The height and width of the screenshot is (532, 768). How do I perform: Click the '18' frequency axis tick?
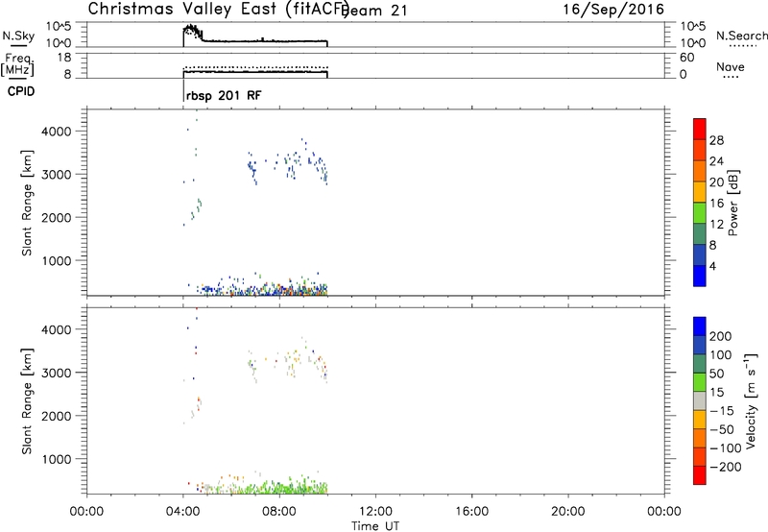pos(64,58)
